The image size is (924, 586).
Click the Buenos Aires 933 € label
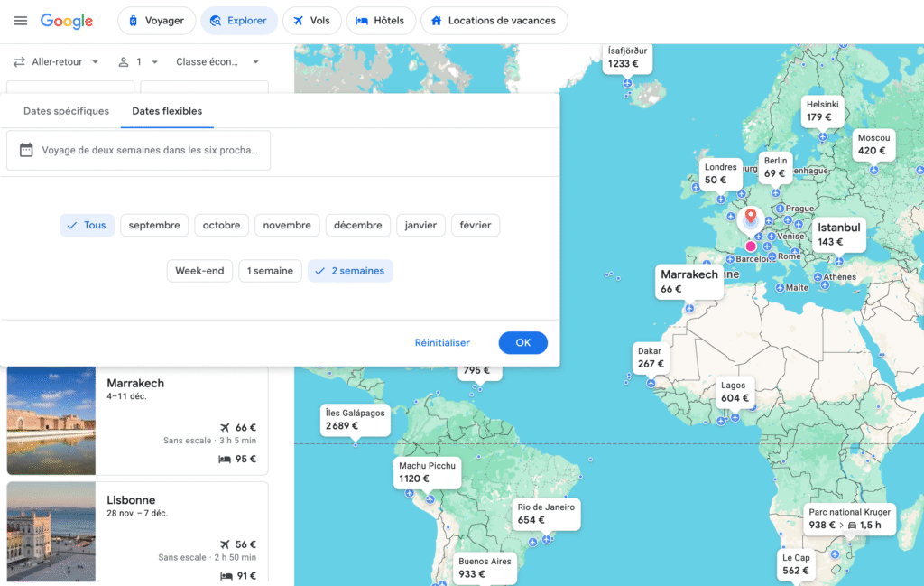(485, 568)
